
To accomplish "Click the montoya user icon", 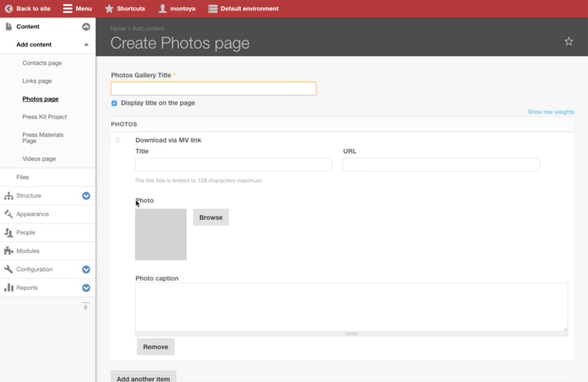I will (x=162, y=9).
